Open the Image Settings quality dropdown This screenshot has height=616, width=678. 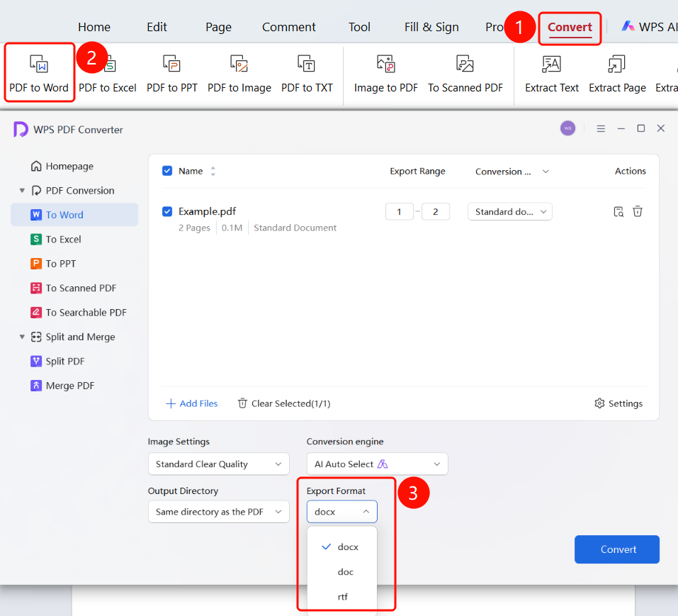point(219,464)
